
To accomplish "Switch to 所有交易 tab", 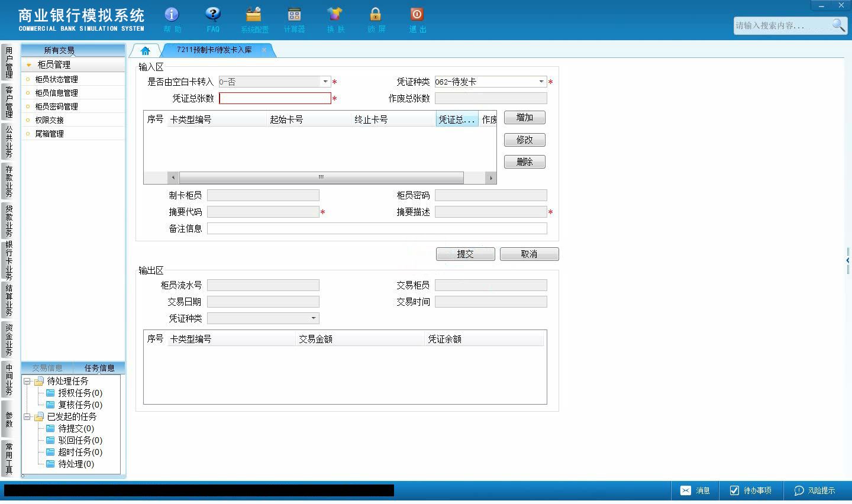I will pyautogui.click(x=59, y=50).
